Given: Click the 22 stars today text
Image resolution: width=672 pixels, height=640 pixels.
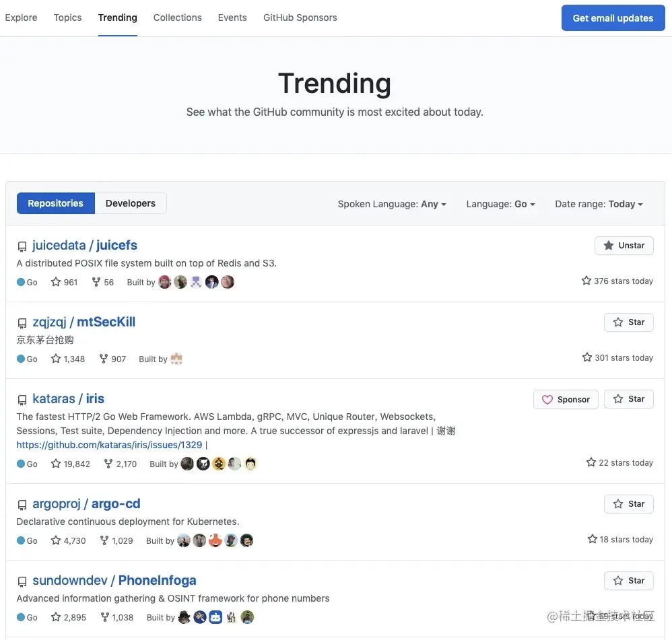Looking at the screenshot, I should click(x=619, y=462).
